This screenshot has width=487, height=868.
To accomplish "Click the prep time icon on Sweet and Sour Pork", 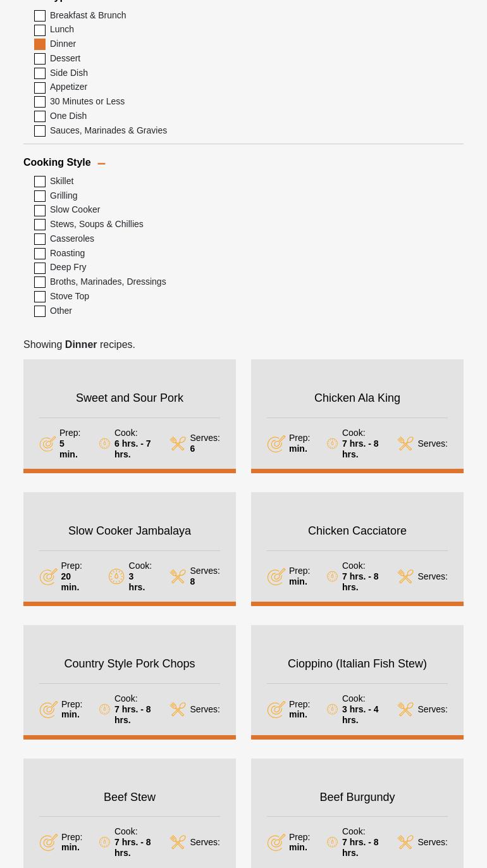I will tap(49, 443).
